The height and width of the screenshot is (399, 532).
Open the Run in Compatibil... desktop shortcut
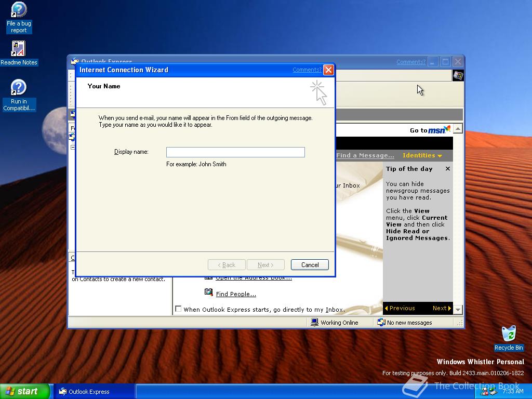tap(19, 95)
